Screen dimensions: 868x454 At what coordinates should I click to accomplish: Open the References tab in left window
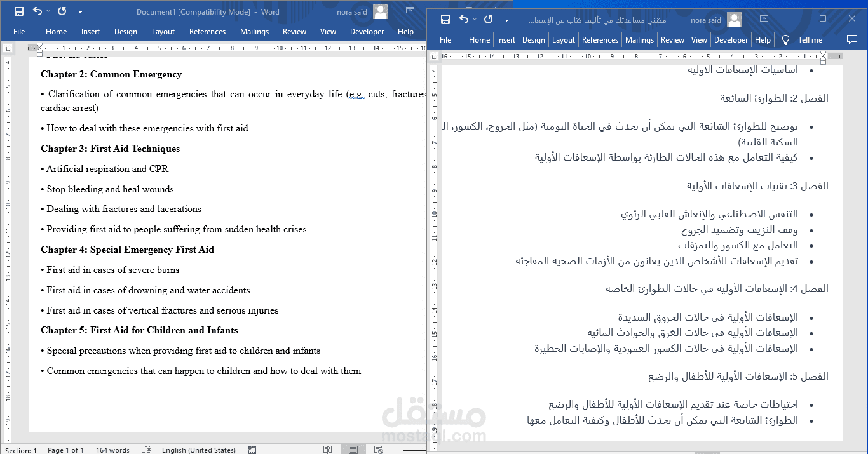pyautogui.click(x=207, y=32)
